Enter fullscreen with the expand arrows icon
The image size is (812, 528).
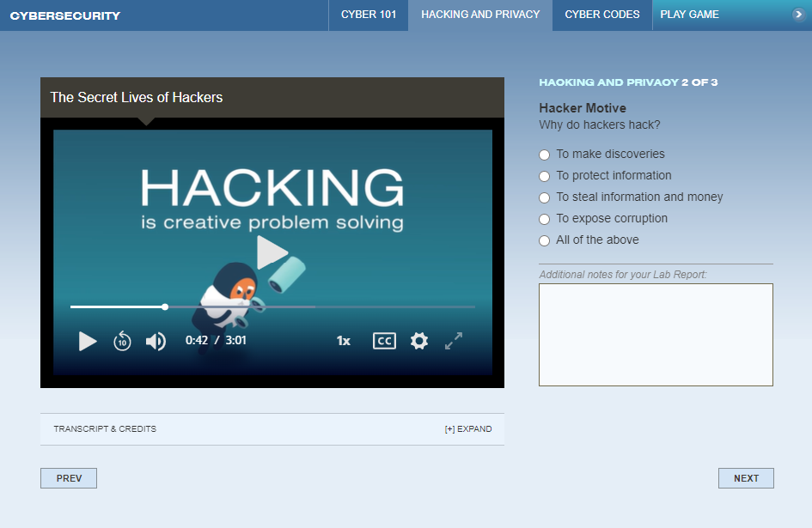[x=454, y=341]
